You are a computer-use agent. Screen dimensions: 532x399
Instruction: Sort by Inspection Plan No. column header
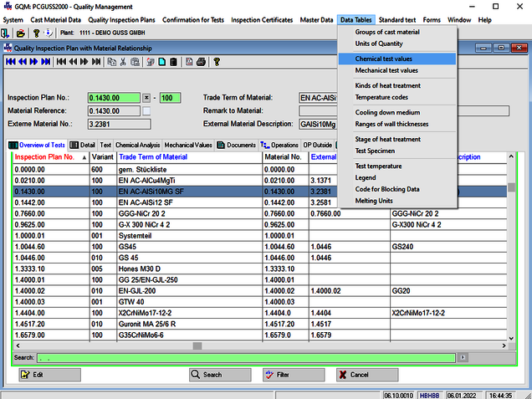click(45, 156)
